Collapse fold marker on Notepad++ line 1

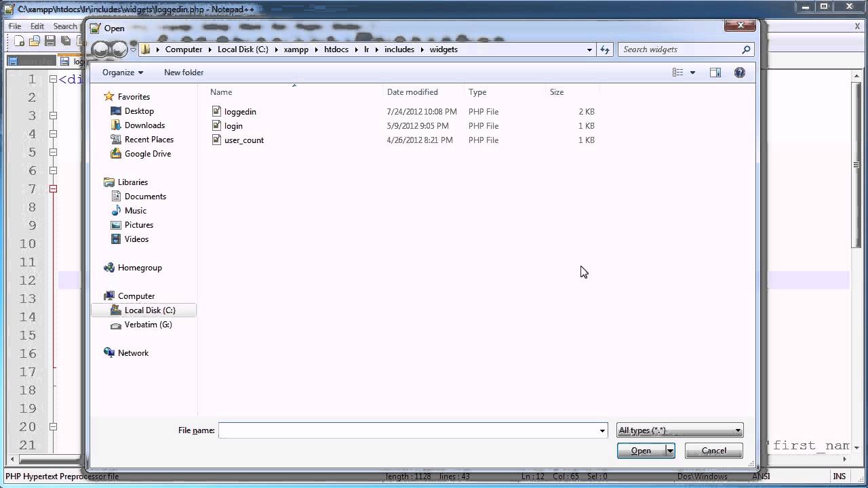click(x=53, y=79)
